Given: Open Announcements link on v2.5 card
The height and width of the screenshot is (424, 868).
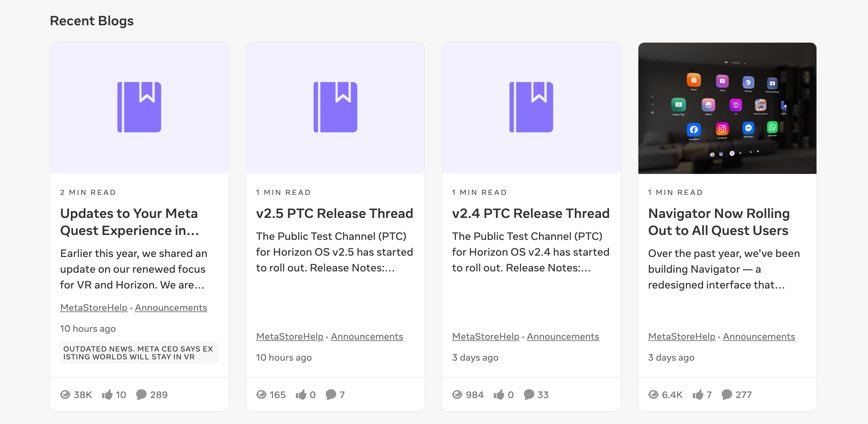Looking at the screenshot, I should click(x=367, y=336).
